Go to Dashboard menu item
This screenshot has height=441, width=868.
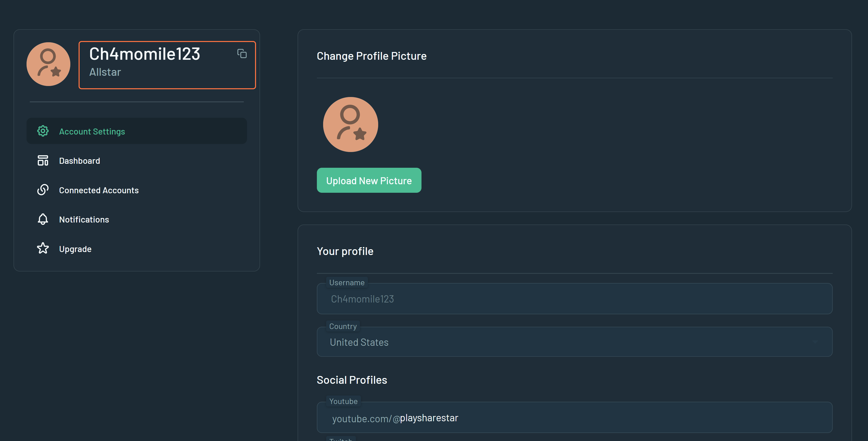click(80, 161)
